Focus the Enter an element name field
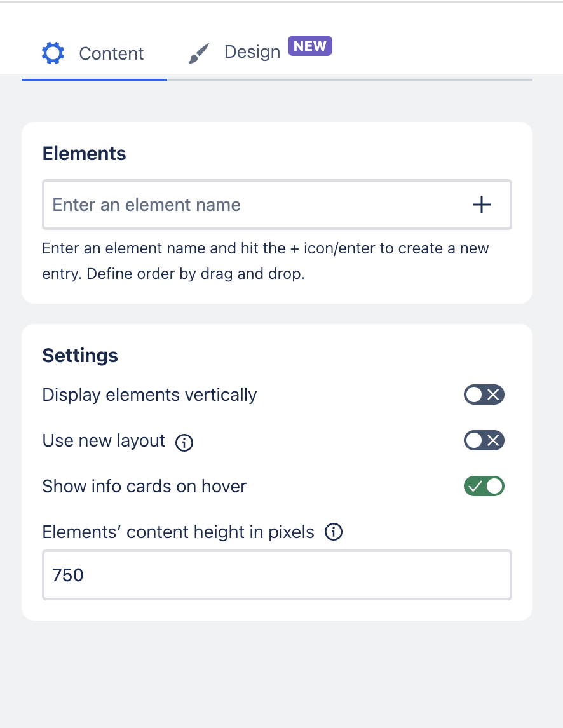The width and height of the screenshot is (563, 728). (x=254, y=205)
